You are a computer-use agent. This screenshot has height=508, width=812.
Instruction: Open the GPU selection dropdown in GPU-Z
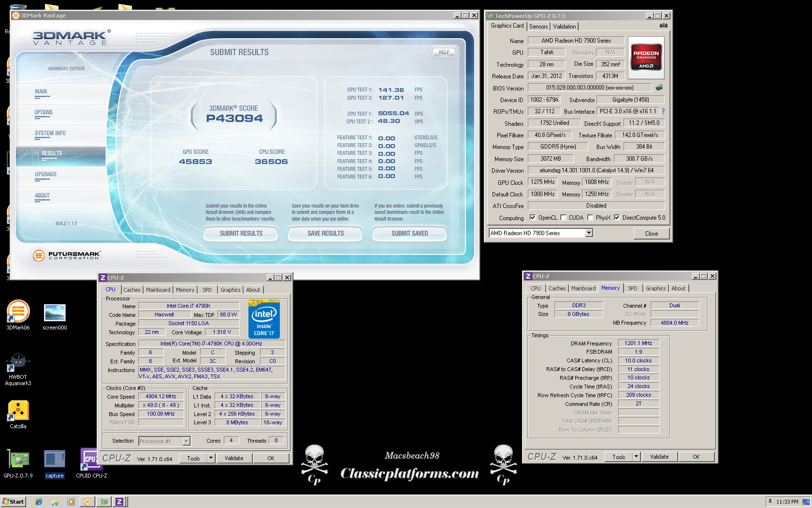[589, 233]
